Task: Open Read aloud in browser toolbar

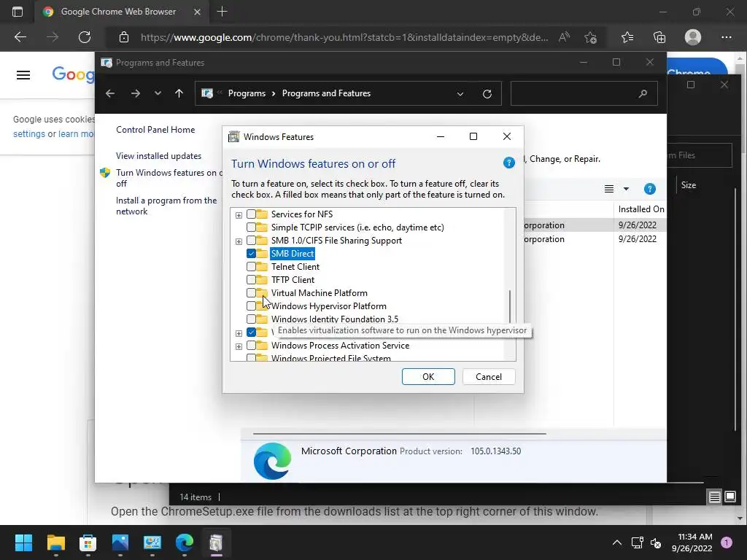Action: coord(564,37)
